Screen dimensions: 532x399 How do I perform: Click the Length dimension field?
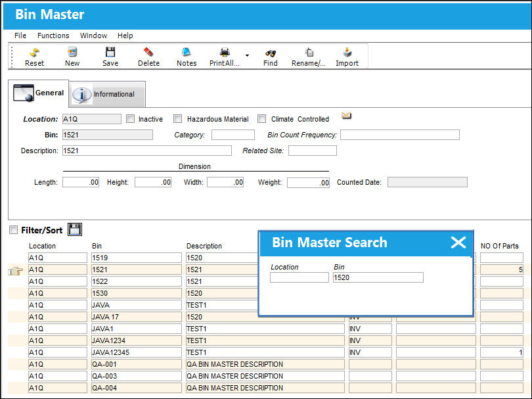point(81,182)
